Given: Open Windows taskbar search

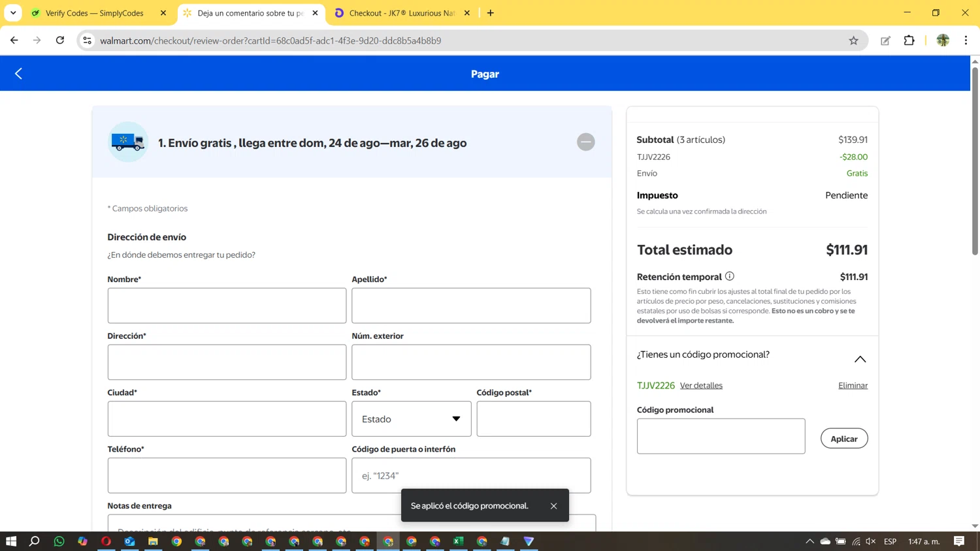Looking at the screenshot, I should tap(35, 541).
